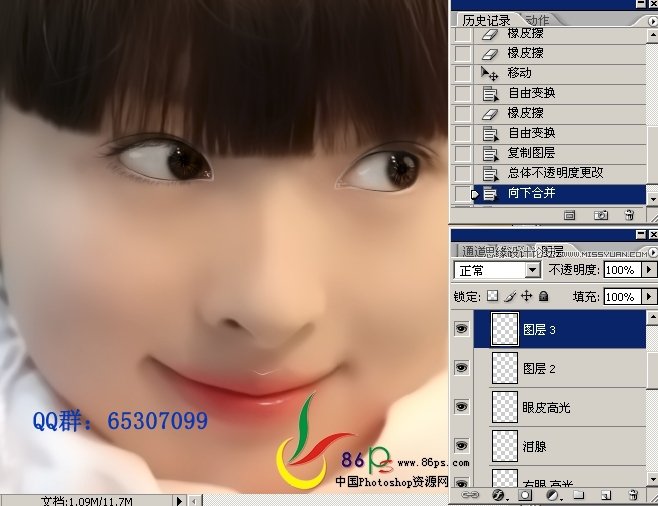Select 橡皮擦 state directly above 移动
Viewport: 658px width, 506px height.
click(560, 53)
